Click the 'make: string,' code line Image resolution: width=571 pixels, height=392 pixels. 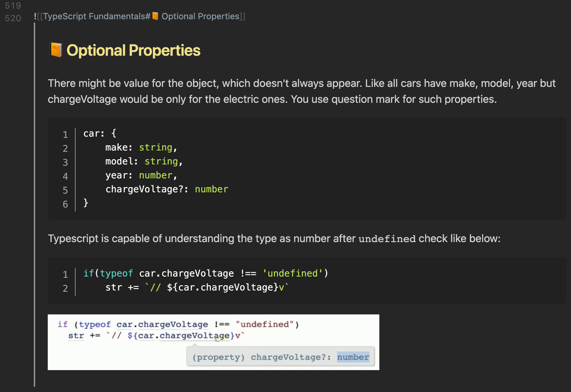click(142, 147)
